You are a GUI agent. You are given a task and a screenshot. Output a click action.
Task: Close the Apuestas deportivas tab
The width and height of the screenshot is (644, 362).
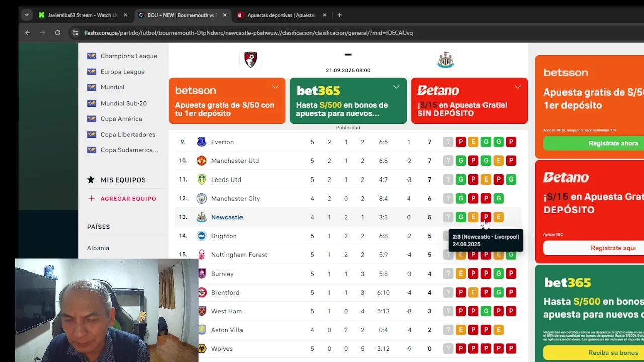(x=325, y=15)
